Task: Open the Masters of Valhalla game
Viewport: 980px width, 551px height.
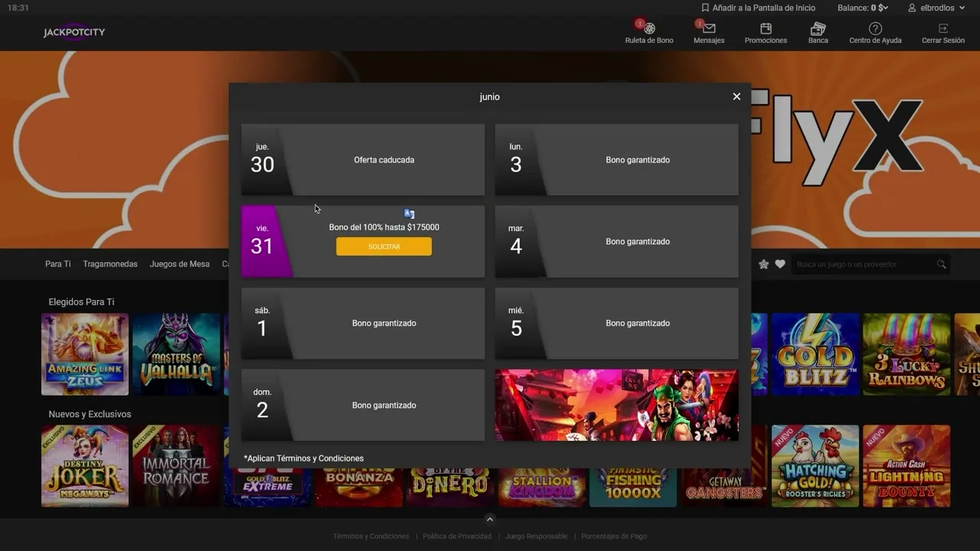Action: pyautogui.click(x=176, y=354)
